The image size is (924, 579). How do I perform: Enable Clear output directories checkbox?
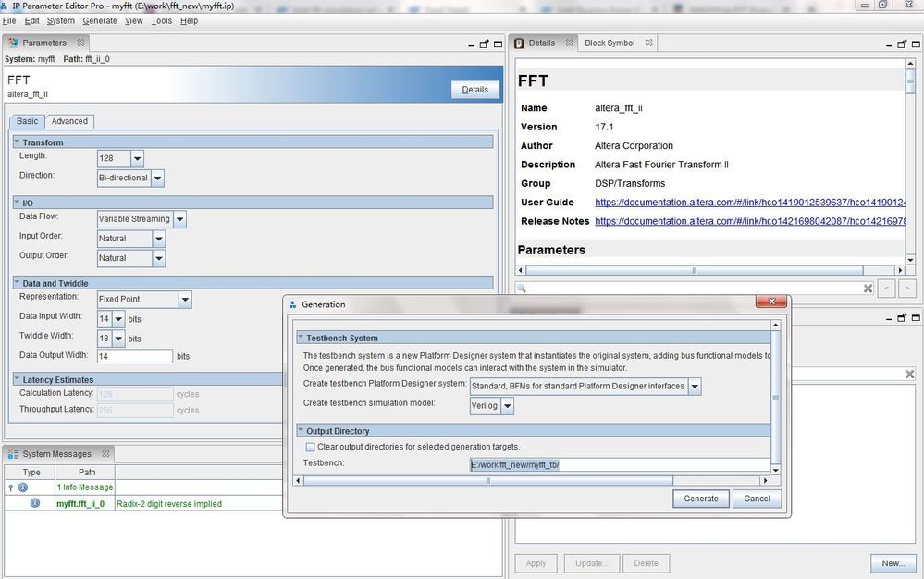pyautogui.click(x=311, y=447)
